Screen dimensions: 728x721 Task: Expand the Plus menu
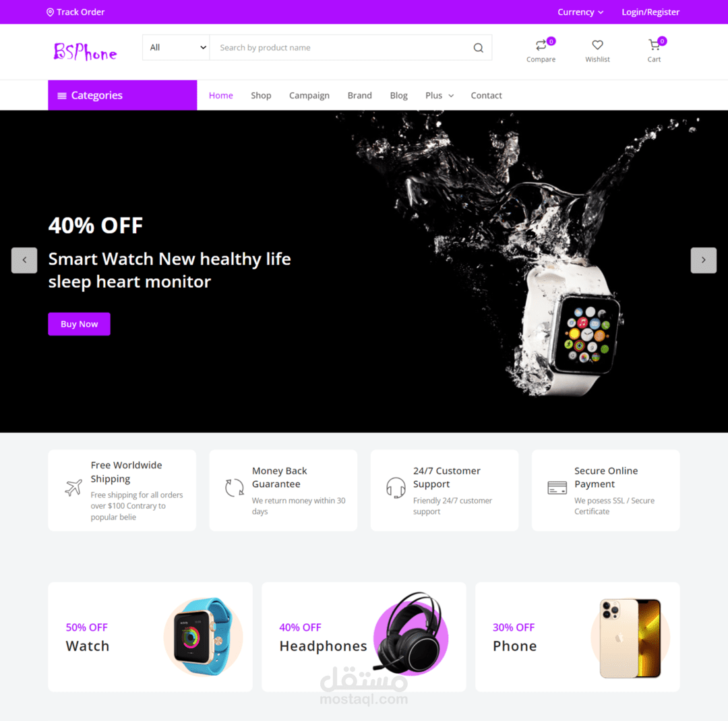point(439,95)
